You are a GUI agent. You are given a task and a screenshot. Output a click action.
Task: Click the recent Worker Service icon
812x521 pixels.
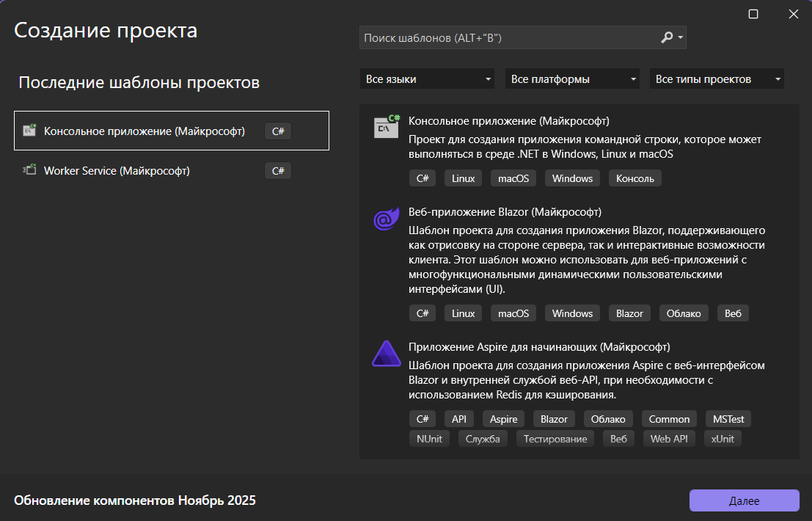coord(29,171)
